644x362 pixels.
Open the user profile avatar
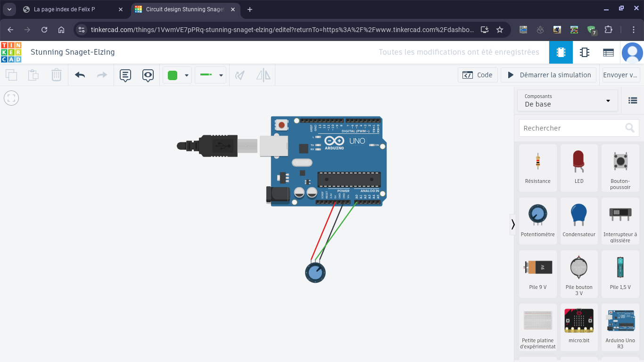632,52
